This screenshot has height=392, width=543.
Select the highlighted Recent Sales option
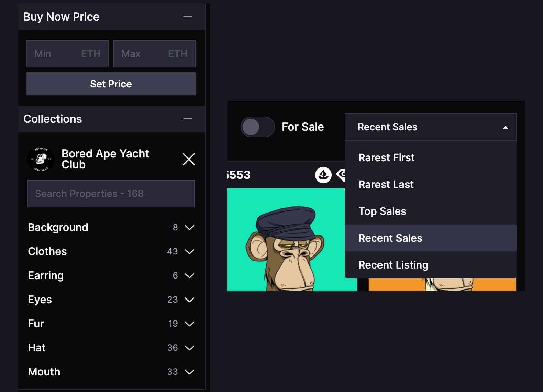(390, 238)
